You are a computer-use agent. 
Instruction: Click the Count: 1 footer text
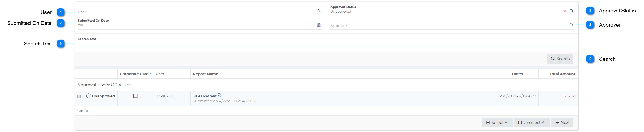pyautogui.click(x=84, y=111)
